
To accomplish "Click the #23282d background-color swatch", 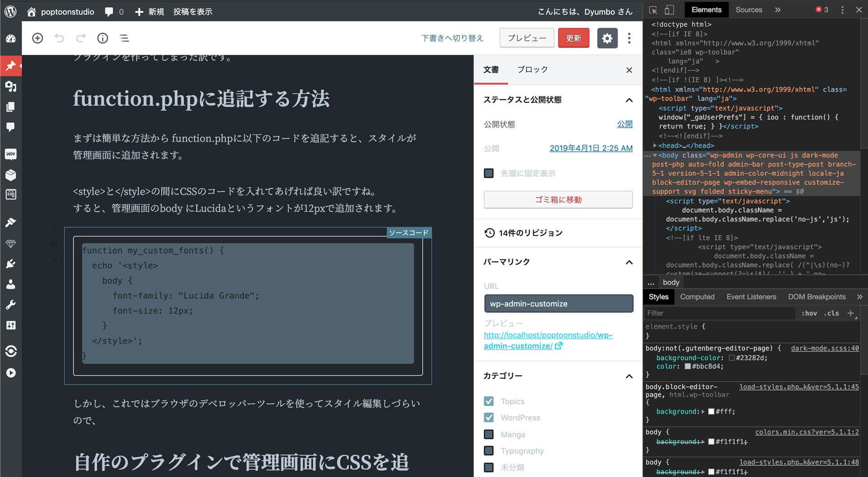I will click(x=731, y=358).
